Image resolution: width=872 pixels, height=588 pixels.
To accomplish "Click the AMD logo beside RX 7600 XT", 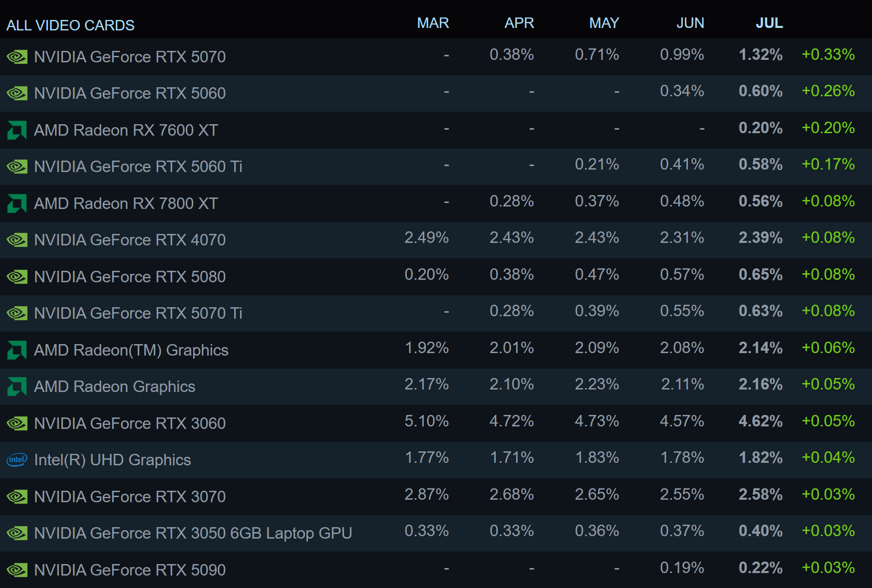I will click(x=17, y=130).
